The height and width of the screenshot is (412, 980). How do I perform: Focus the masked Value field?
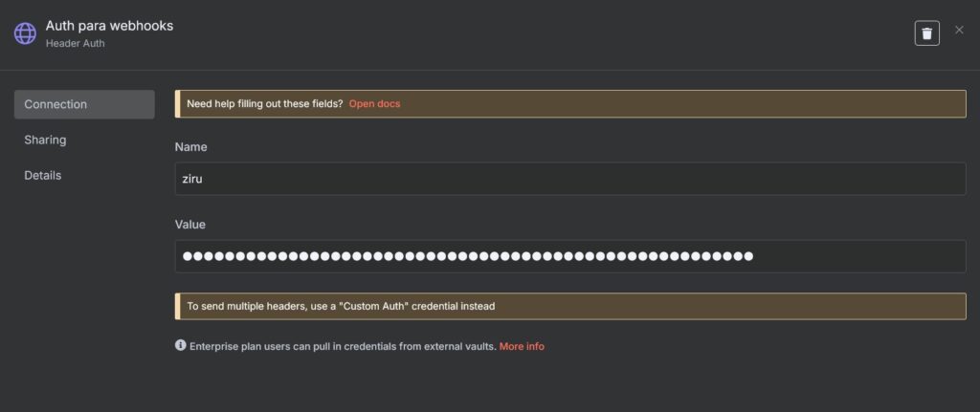570,256
